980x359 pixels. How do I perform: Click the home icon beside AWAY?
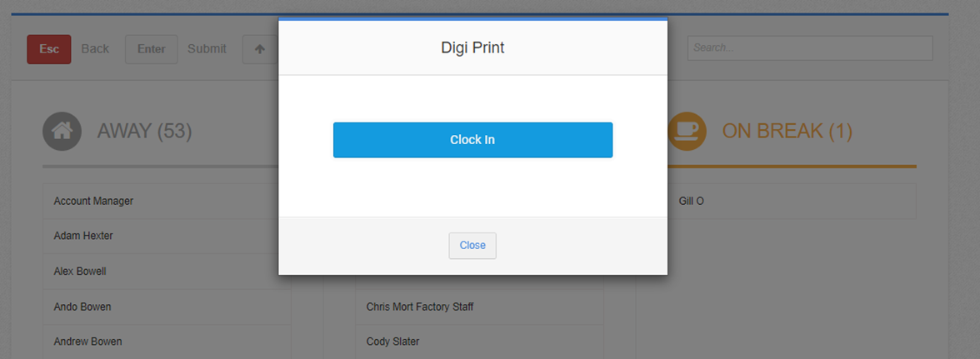(62, 131)
